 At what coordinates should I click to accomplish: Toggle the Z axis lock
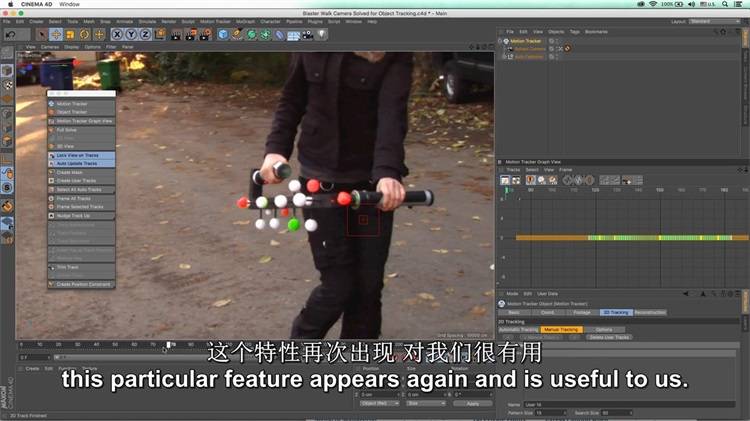click(x=145, y=34)
